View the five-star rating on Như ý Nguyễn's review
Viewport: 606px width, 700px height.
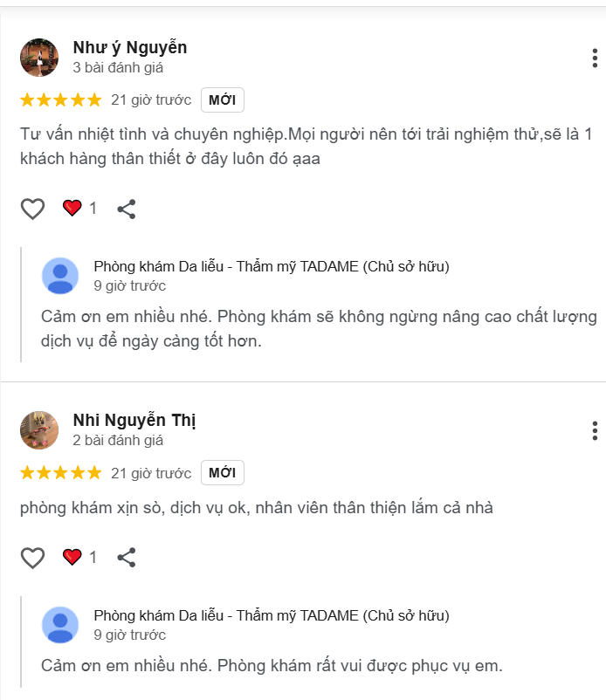(61, 100)
